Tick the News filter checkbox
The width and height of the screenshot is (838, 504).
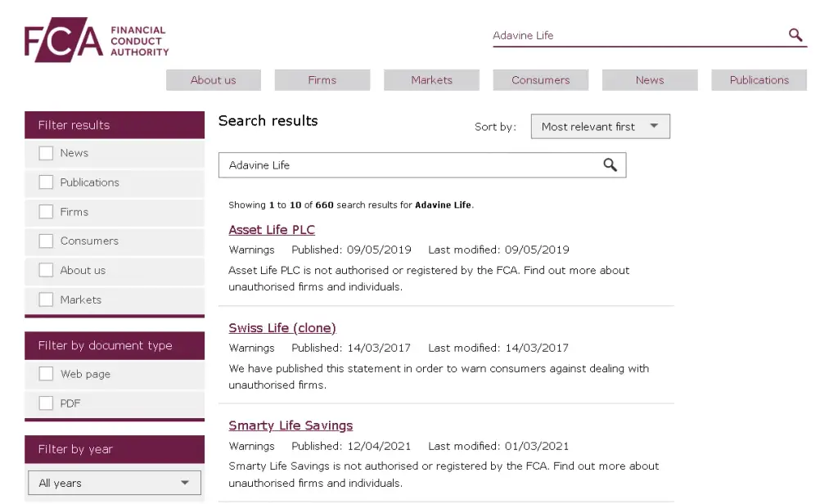[x=46, y=153]
